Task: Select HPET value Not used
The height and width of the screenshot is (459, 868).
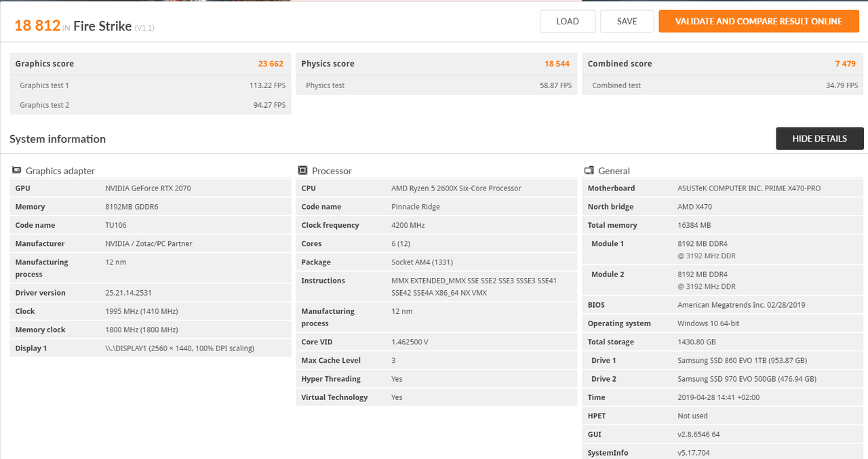Action: [x=692, y=416]
